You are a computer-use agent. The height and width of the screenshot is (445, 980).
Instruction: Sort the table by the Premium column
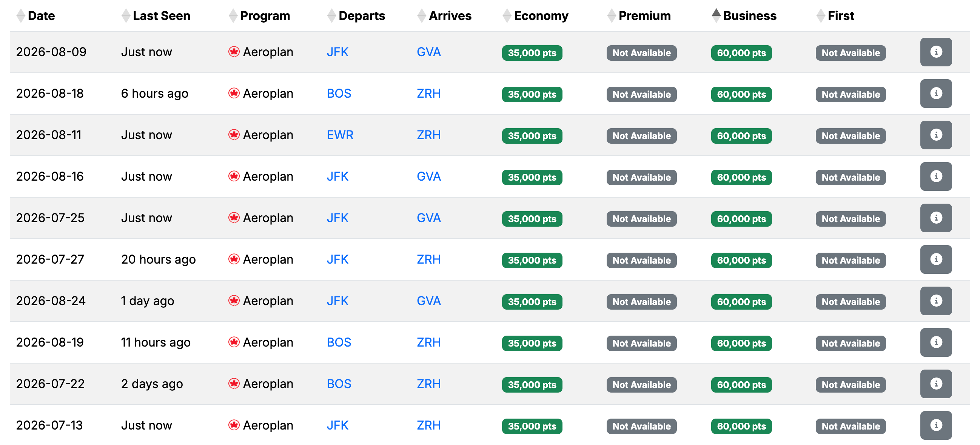coord(611,15)
